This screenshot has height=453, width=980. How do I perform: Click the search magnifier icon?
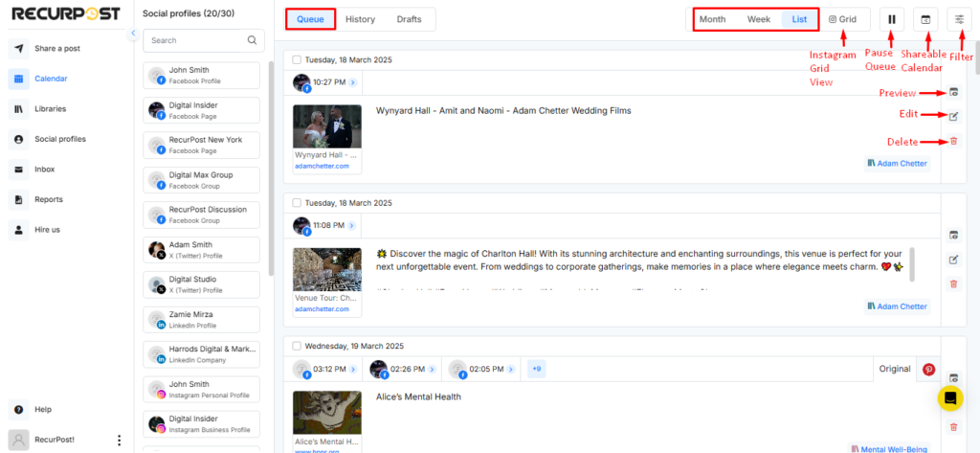click(252, 40)
